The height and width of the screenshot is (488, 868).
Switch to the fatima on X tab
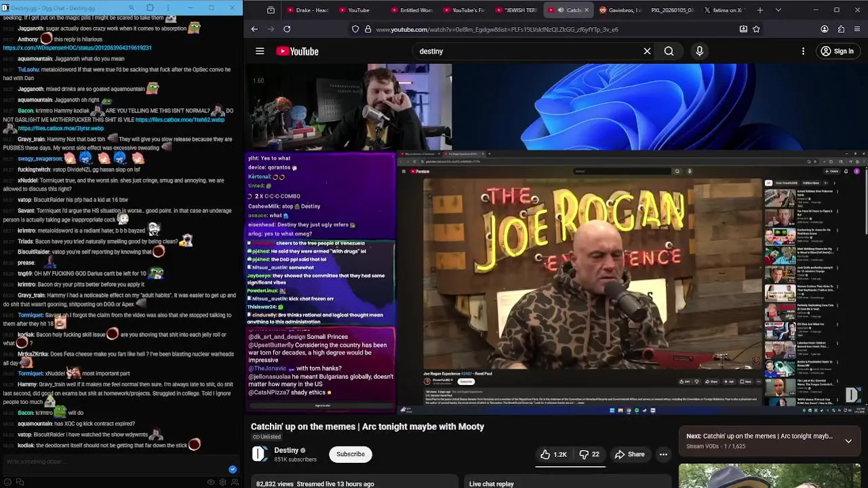tap(724, 10)
